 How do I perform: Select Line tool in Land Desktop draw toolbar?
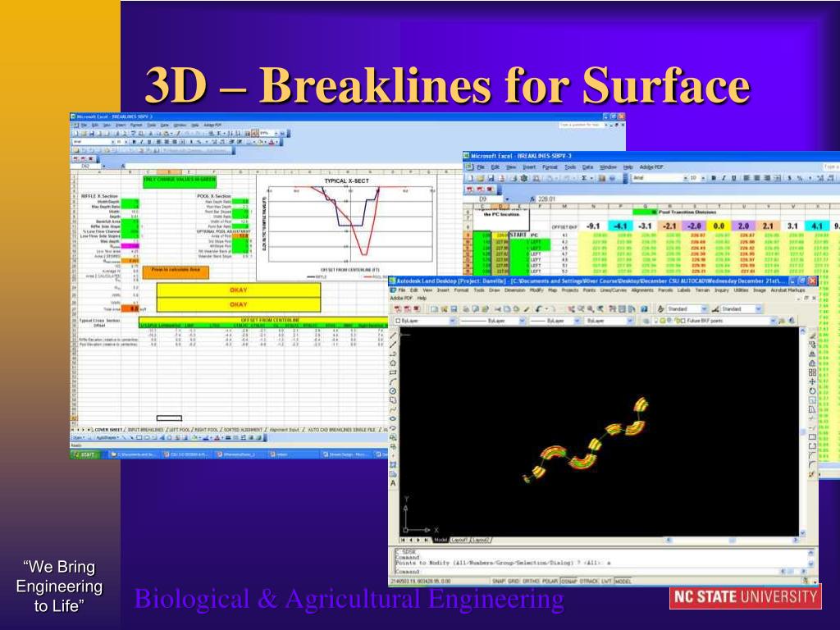[393, 336]
